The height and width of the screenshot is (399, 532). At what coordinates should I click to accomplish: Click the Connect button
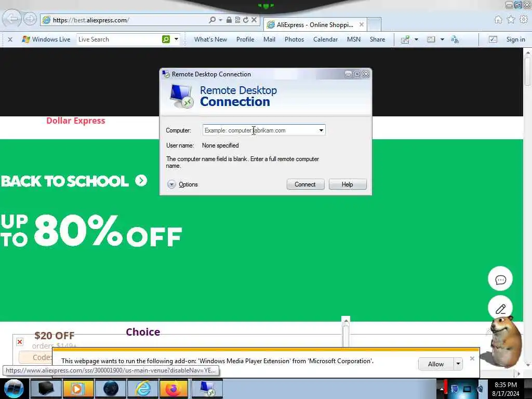coord(305,184)
